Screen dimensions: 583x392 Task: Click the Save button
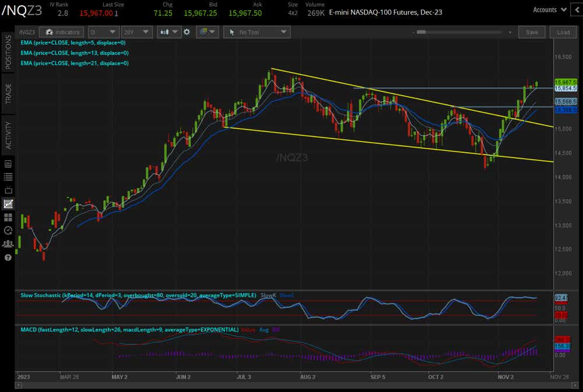[532, 32]
